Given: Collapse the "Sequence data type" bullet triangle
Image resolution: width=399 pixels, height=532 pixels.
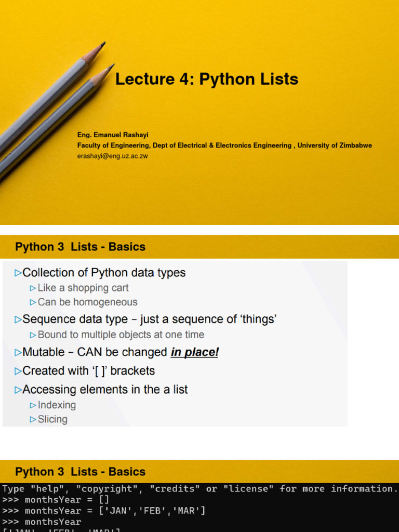Looking at the screenshot, I should click(18, 320).
